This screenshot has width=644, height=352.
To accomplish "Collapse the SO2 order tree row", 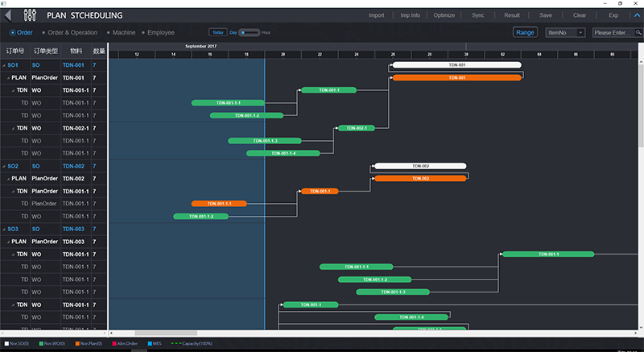I will (4, 166).
